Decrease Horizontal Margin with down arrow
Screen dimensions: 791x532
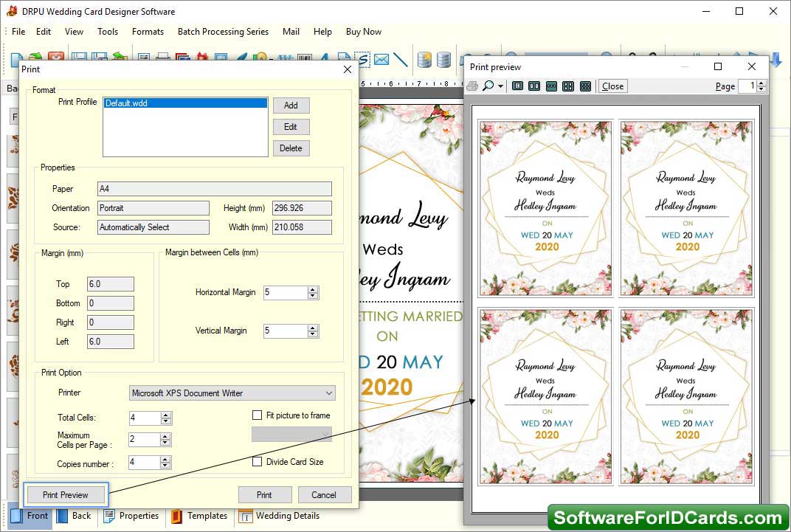pyautogui.click(x=314, y=295)
